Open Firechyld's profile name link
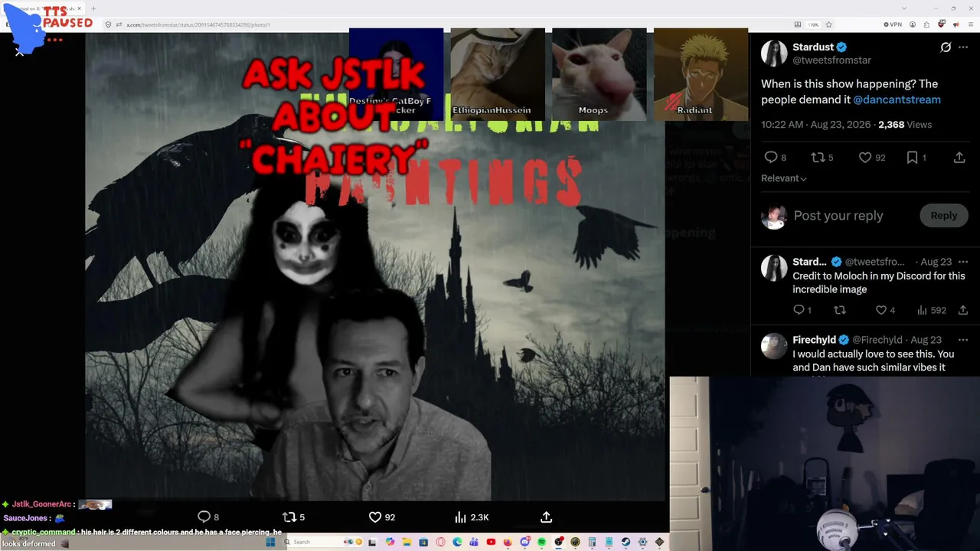The height and width of the screenshot is (551, 980). pyautogui.click(x=814, y=340)
